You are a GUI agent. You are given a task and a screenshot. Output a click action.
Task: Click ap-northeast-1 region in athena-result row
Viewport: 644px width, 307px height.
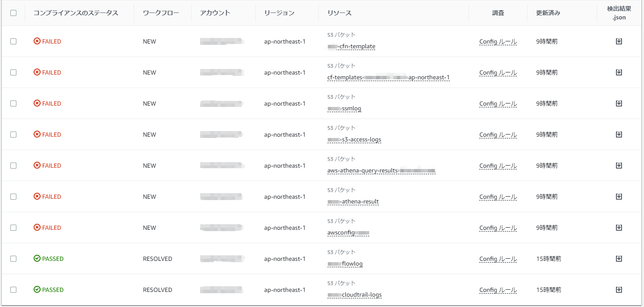click(285, 197)
